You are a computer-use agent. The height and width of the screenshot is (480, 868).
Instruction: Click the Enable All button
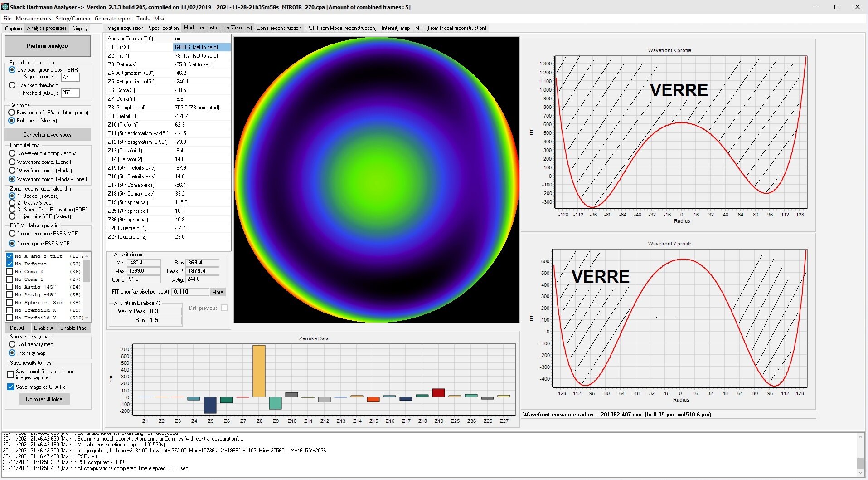tap(44, 328)
